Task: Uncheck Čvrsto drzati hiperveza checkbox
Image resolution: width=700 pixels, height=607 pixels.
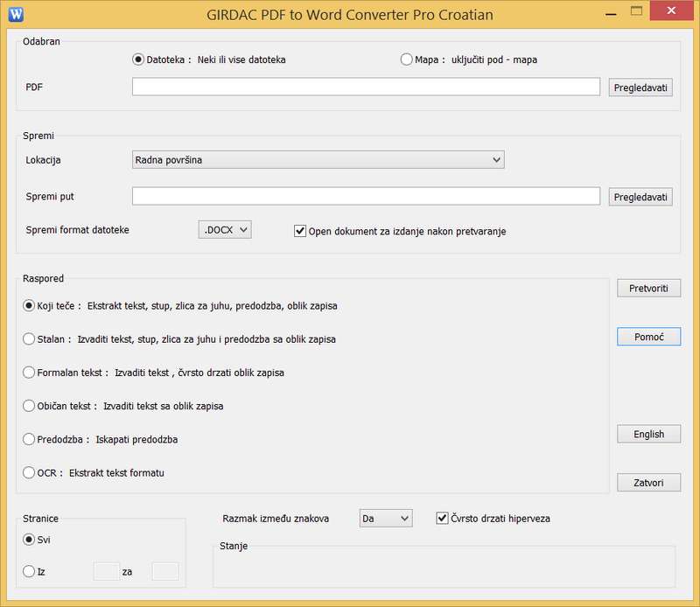Action: pos(442,519)
